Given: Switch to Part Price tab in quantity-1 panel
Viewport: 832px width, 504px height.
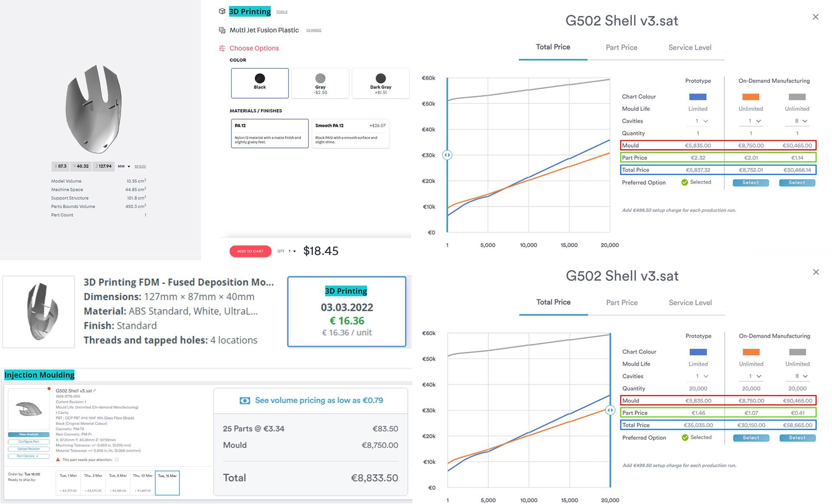Looking at the screenshot, I should coord(621,47).
